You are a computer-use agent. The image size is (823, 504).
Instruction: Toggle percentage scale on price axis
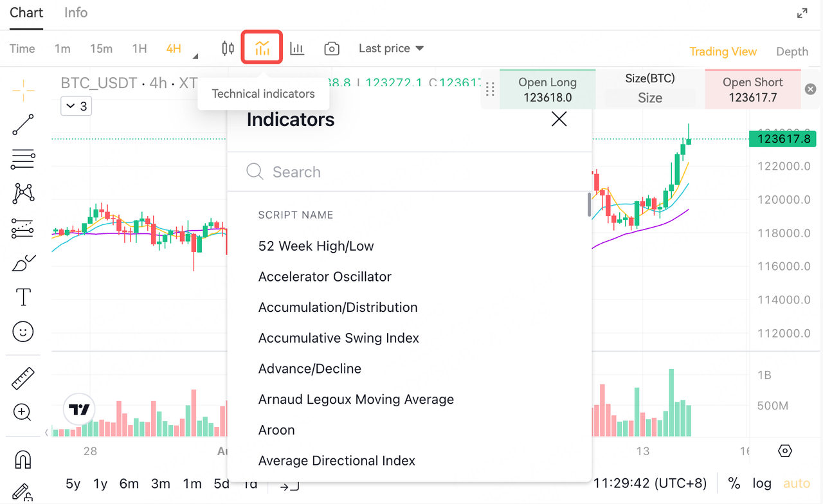click(x=734, y=483)
